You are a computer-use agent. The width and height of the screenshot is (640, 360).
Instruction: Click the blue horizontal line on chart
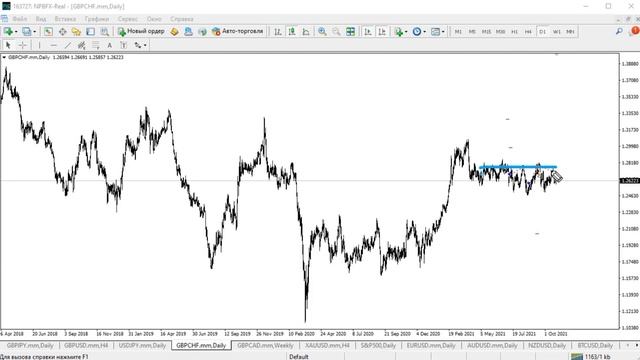[518, 167]
